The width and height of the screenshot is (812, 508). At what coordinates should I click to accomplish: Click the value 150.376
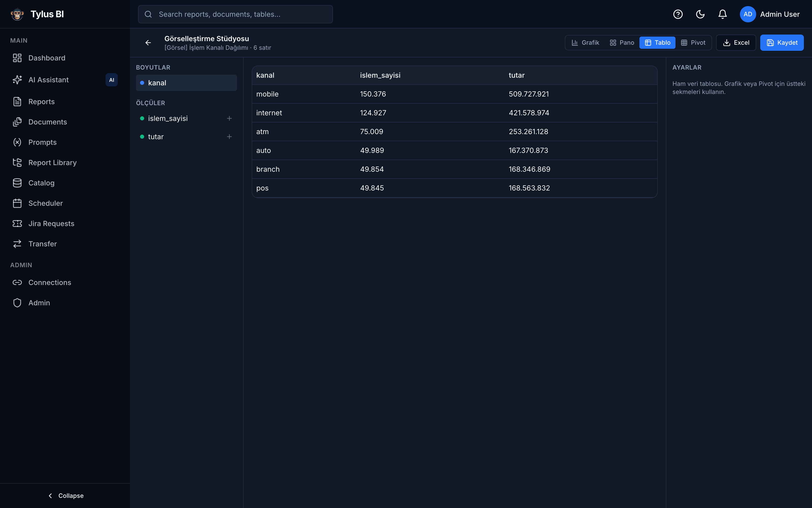[373, 94]
